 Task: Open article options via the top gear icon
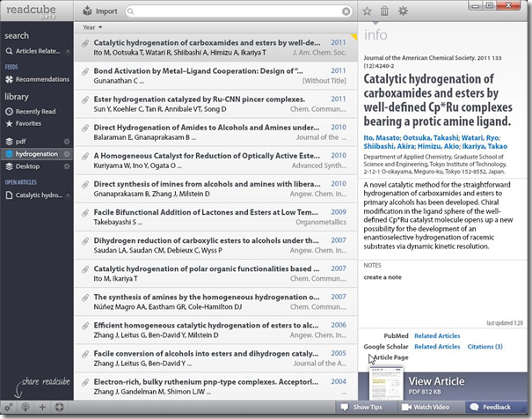click(403, 11)
